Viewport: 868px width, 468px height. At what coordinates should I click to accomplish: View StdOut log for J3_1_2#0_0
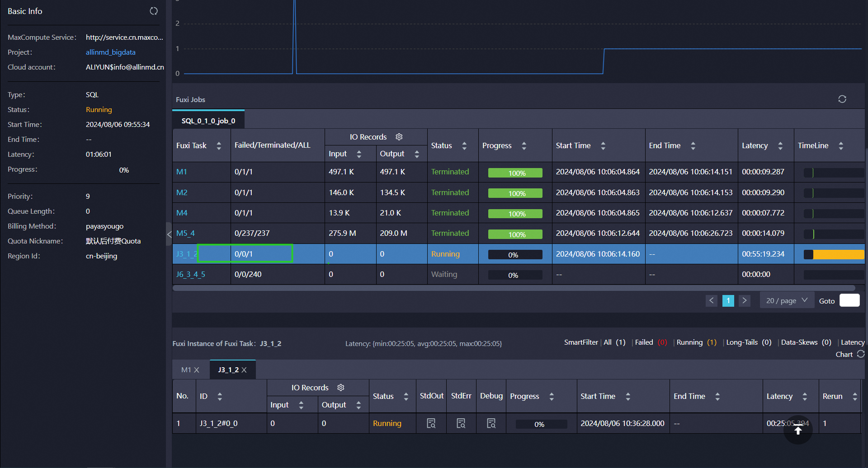click(431, 423)
